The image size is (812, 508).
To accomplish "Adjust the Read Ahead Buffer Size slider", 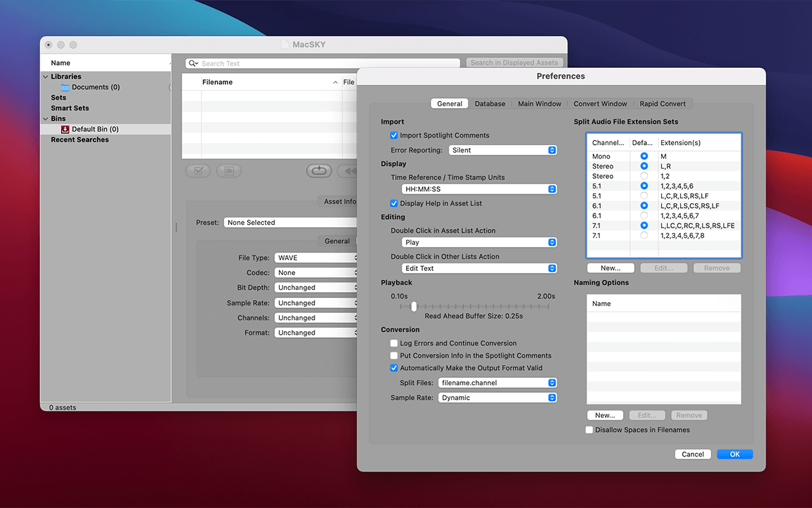I will (414, 306).
